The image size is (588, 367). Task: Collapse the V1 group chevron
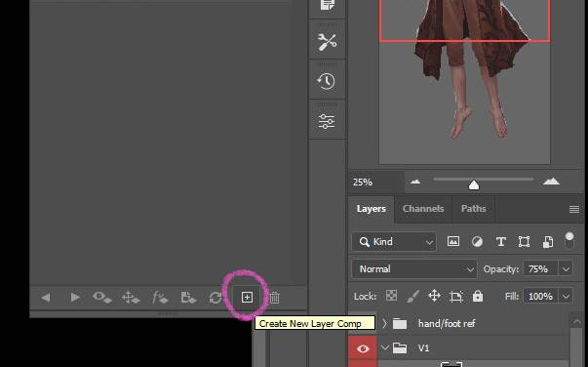385,347
